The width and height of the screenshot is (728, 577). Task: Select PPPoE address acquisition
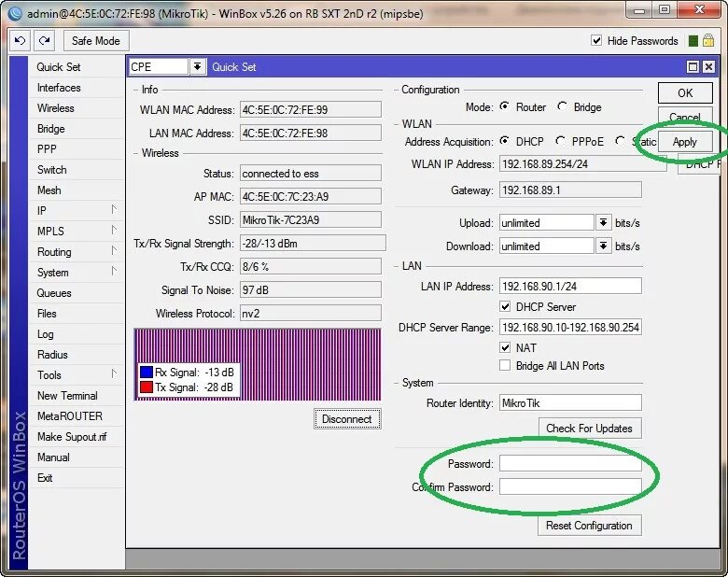click(560, 141)
